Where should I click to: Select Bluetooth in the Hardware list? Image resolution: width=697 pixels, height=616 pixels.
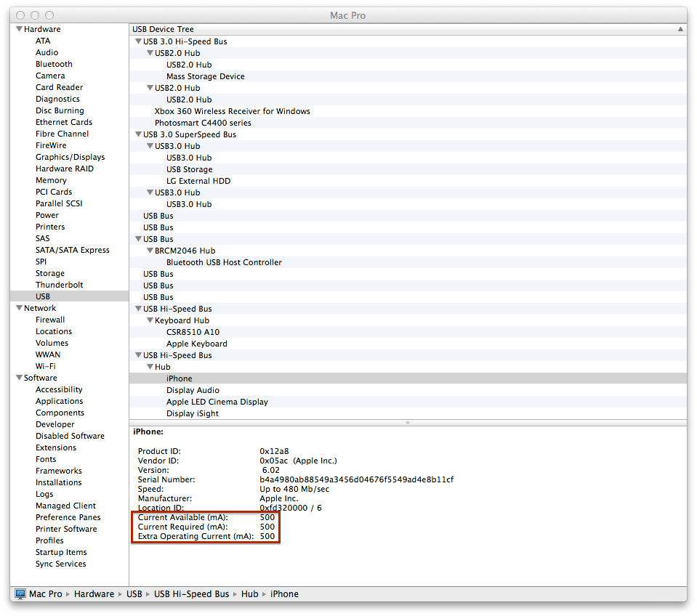pyautogui.click(x=54, y=64)
